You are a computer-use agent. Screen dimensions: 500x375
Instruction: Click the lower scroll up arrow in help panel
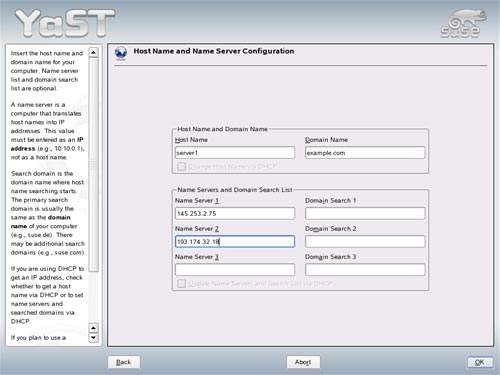pyautogui.click(x=93, y=328)
